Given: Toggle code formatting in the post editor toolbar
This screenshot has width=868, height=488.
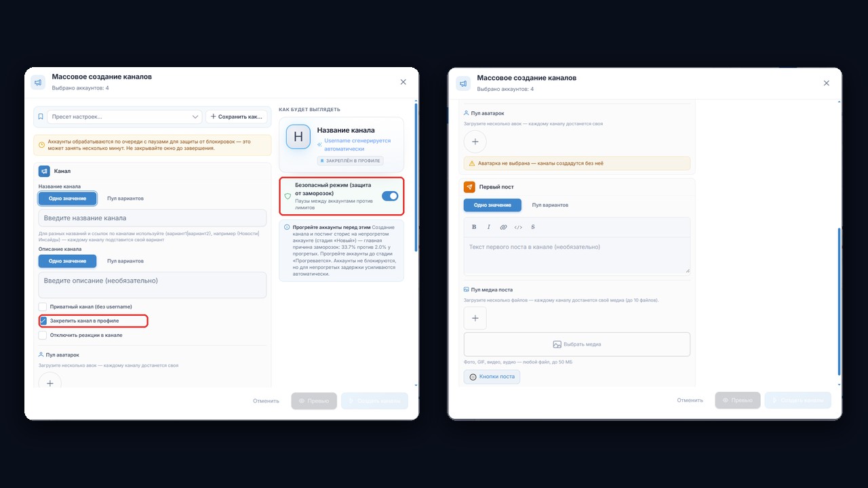Looking at the screenshot, I should point(518,227).
